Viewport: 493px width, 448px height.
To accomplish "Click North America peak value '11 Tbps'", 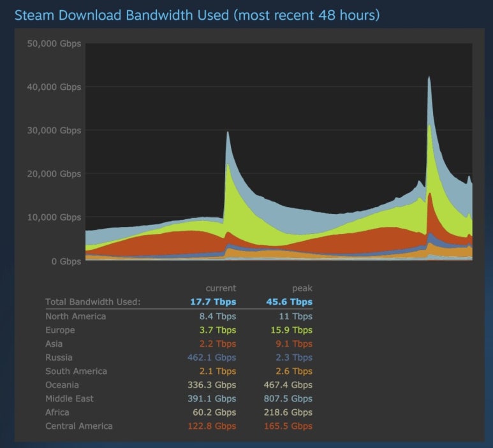I will pyautogui.click(x=295, y=316).
